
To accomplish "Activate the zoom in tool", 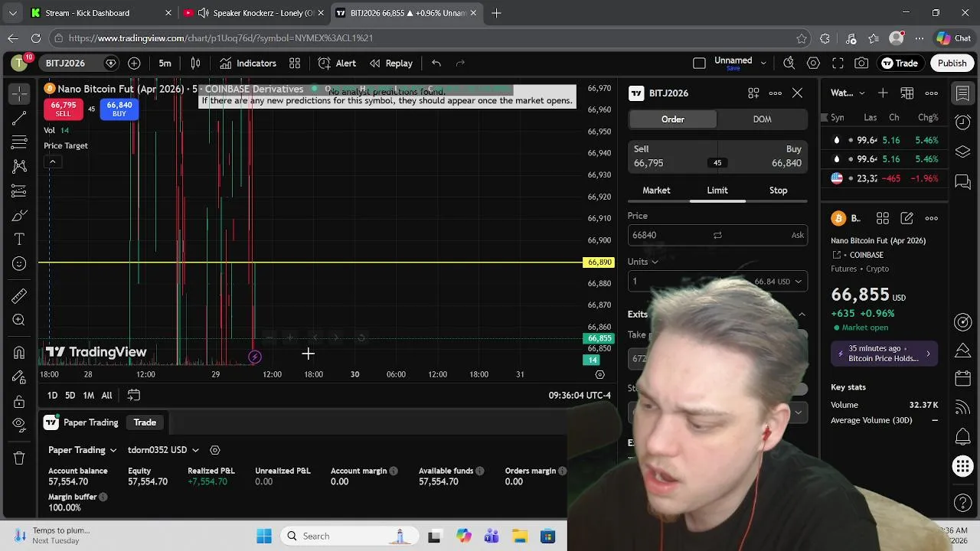I will tap(20, 320).
